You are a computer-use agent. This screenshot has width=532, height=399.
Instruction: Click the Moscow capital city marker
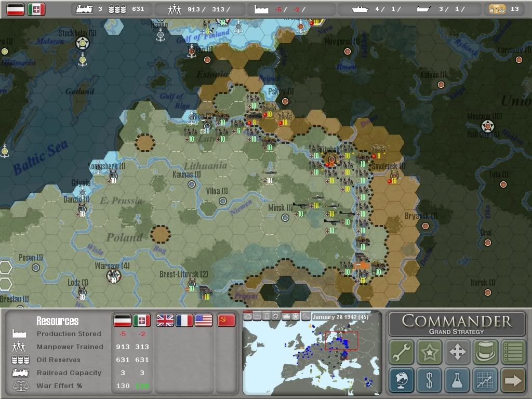[487, 126]
